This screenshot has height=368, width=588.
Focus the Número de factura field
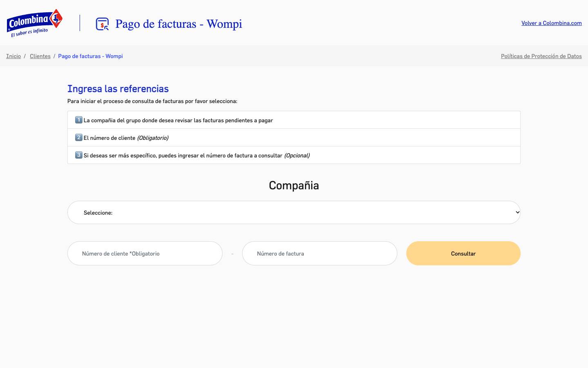click(x=320, y=254)
